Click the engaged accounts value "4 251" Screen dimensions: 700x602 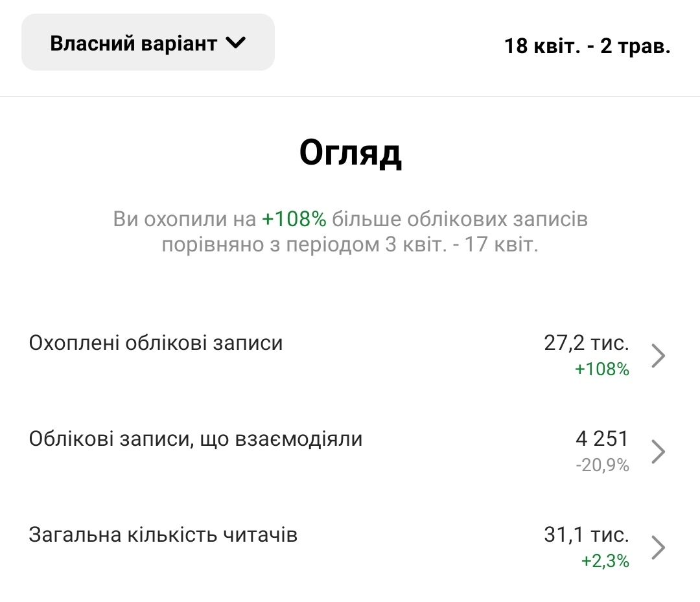point(602,439)
